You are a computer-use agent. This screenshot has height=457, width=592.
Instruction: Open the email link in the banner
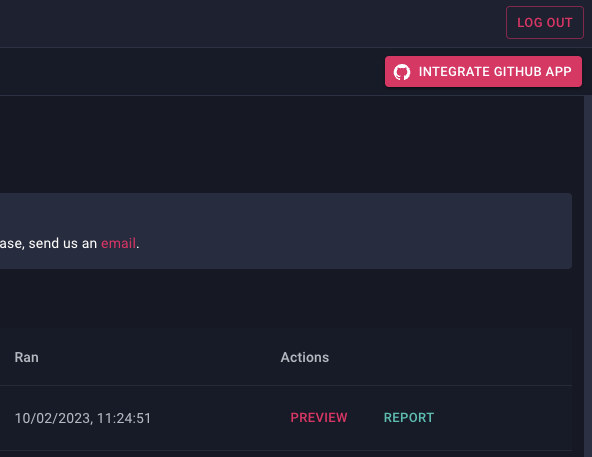[x=118, y=243]
